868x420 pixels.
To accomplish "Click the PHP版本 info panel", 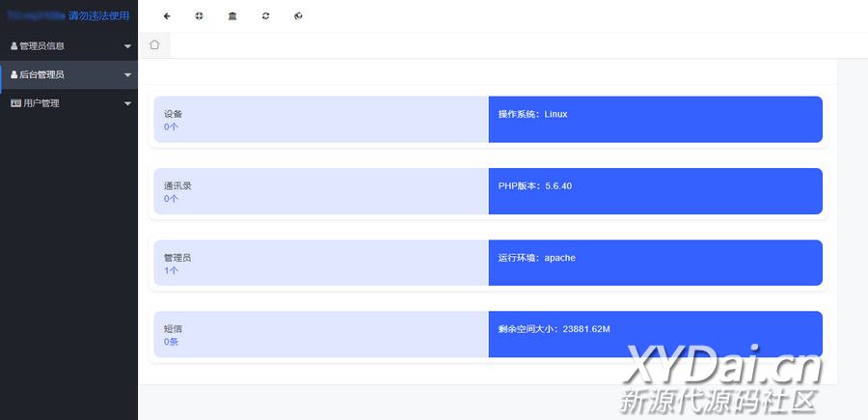I will tap(655, 191).
